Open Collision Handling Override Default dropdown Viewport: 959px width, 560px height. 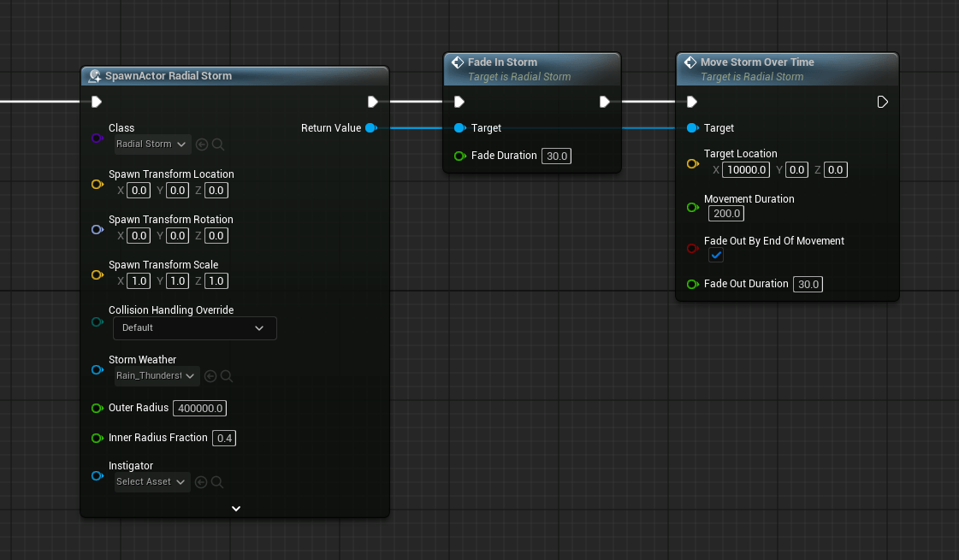194,328
